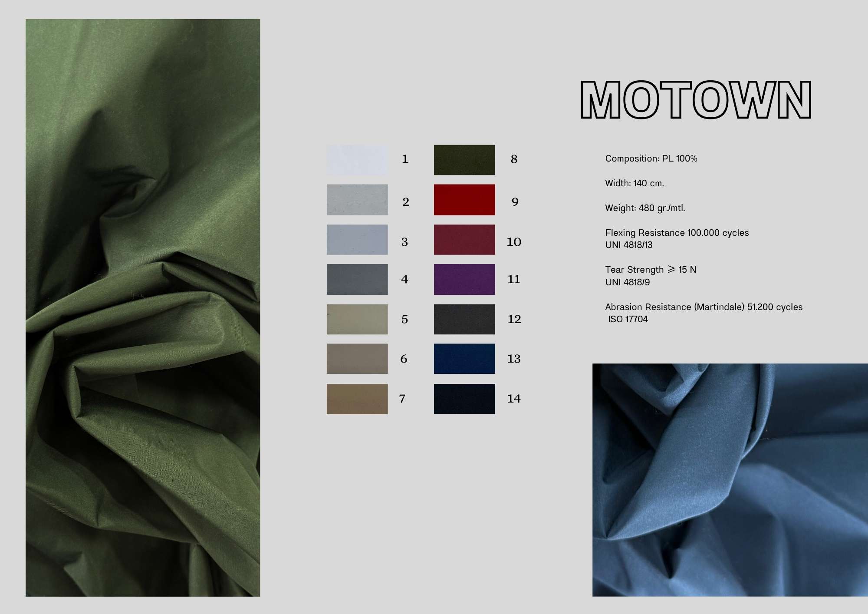Click the MOTOWN title text
The width and height of the screenshot is (868, 614).
[x=696, y=100]
